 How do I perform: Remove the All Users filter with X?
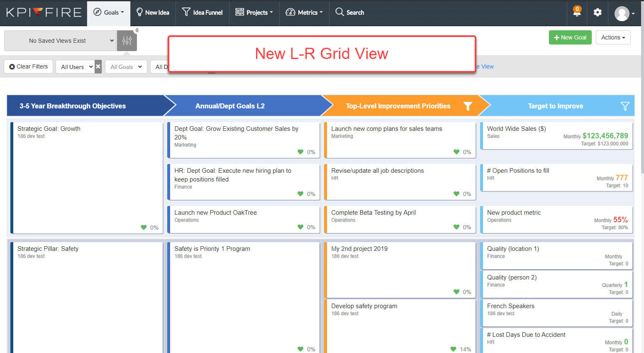point(98,66)
